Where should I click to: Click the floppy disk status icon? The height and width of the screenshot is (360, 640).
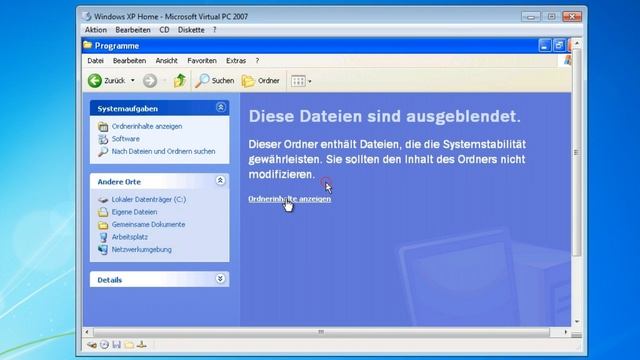click(117, 345)
